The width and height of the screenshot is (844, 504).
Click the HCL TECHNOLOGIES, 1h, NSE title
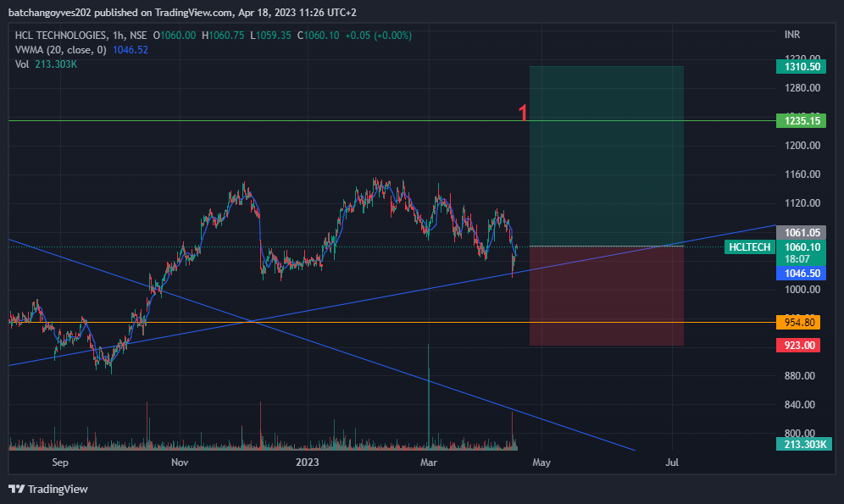[81, 36]
